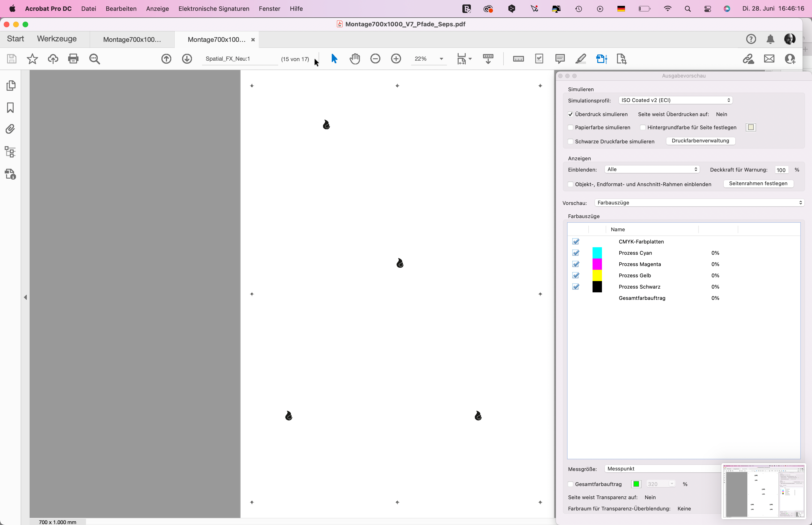Disable Überdruck simulieren checkbox
Viewport: 812px width, 525px height.
click(570, 114)
